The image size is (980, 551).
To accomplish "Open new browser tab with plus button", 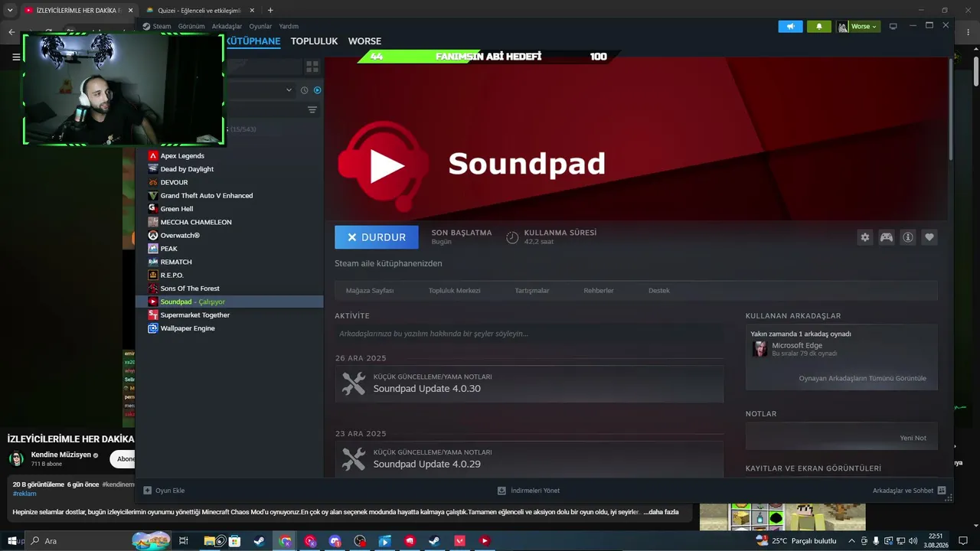I will pos(270,11).
